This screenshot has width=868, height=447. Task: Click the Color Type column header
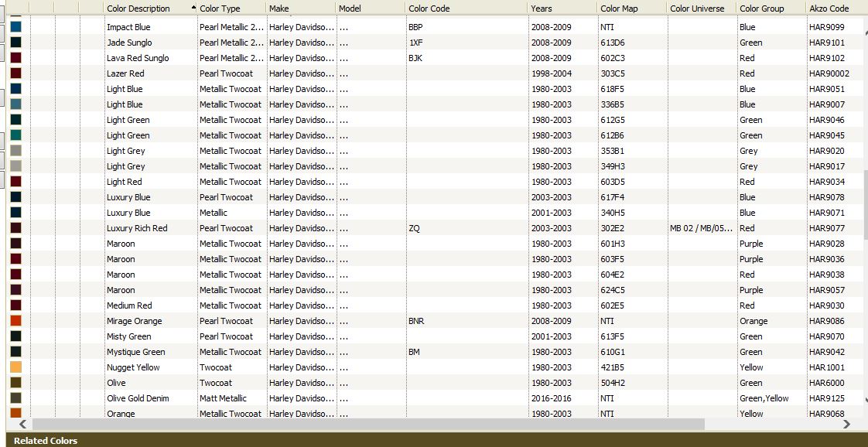pyautogui.click(x=231, y=9)
